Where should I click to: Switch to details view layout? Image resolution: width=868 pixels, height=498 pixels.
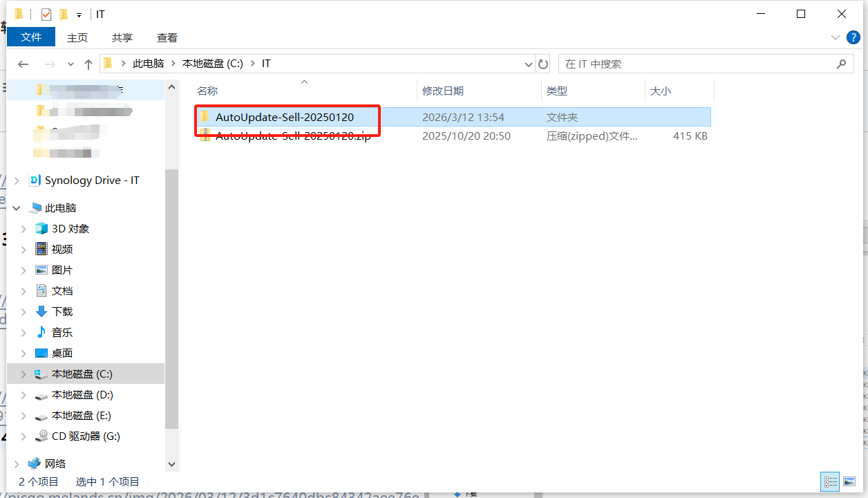click(x=830, y=481)
